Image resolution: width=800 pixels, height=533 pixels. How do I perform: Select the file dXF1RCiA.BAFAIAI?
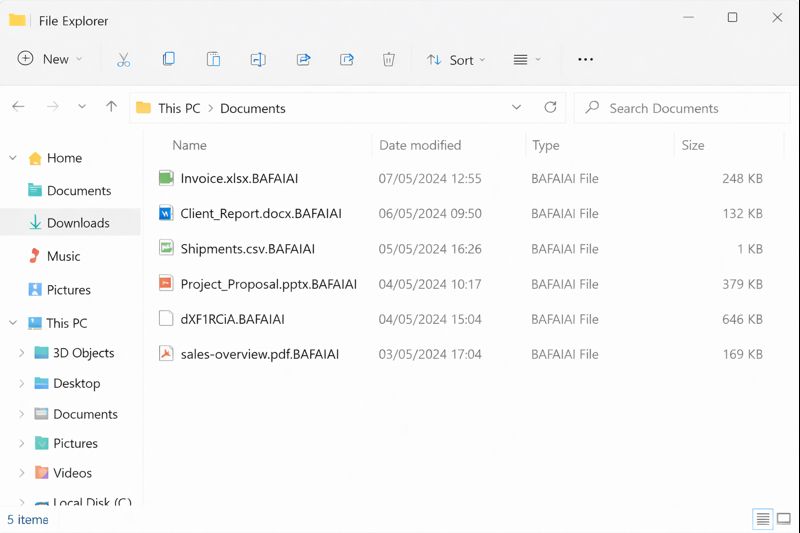pyautogui.click(x=232, y=319)
